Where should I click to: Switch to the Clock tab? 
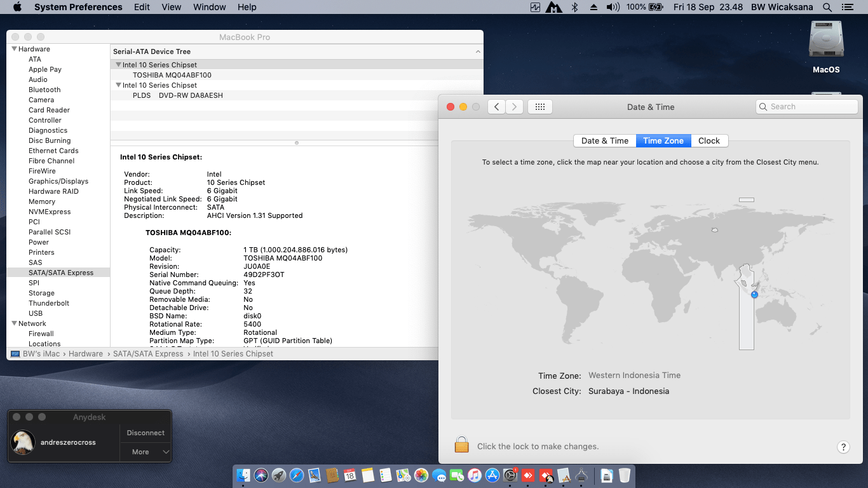coord(709,140)
